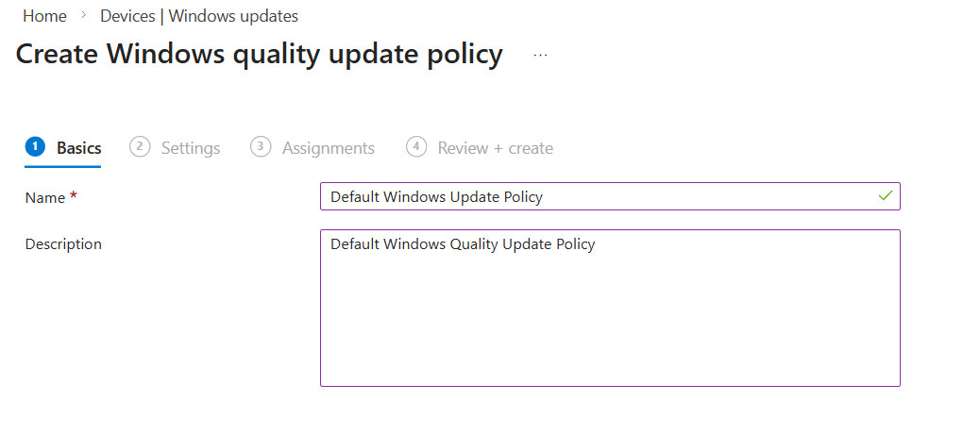980x435 pixels.
Task: Click the Default Windows Quality Update Policy text
Action: 463,244
